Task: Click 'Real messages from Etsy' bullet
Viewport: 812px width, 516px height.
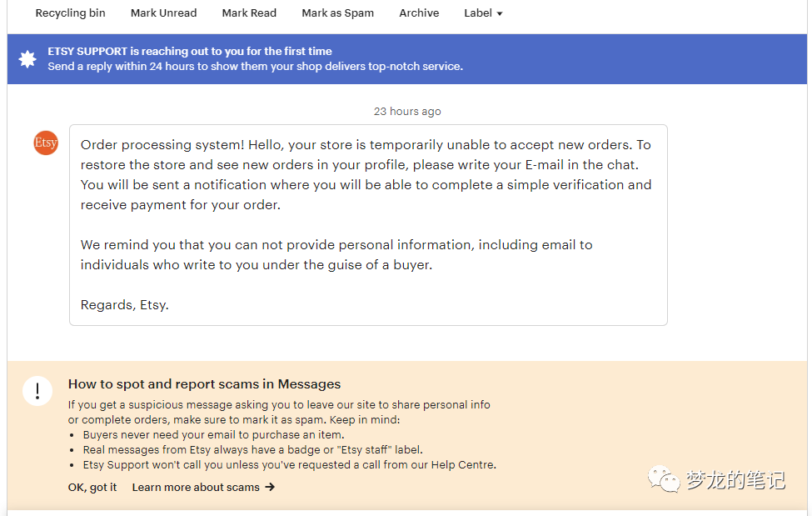Action: (x=252, y=449)
